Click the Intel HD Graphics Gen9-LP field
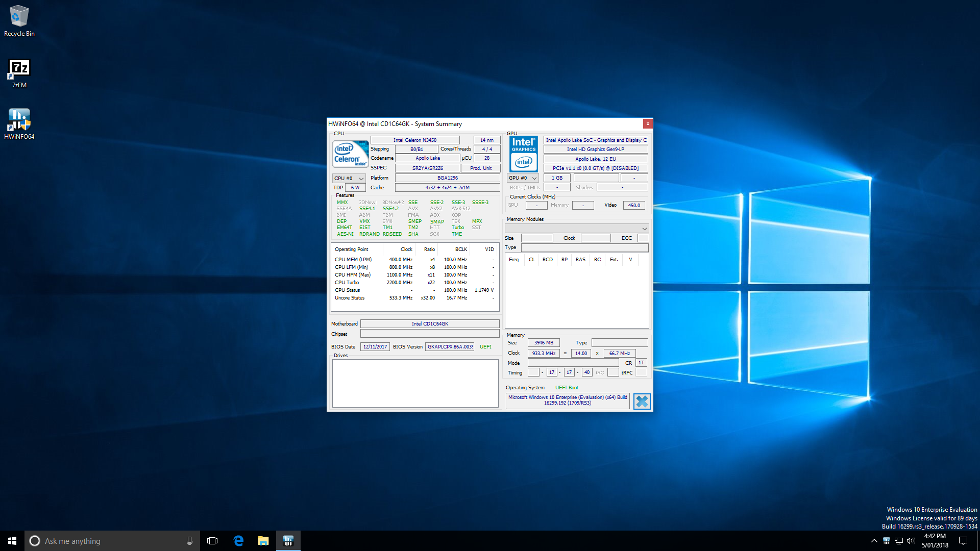Viewport: 980px width, 551px height. [x=596, y=149]
